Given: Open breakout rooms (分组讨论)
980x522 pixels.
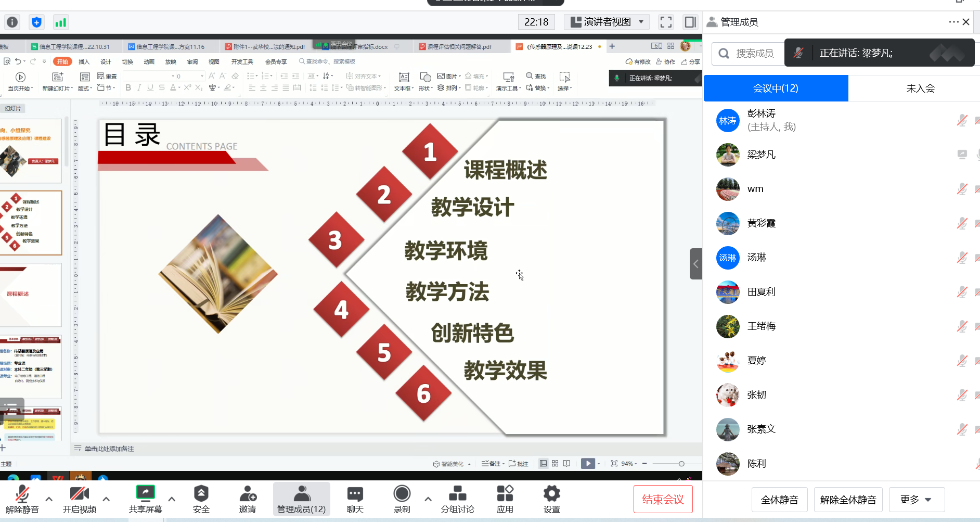Looking at the screenshot, I should click(457, 499).
